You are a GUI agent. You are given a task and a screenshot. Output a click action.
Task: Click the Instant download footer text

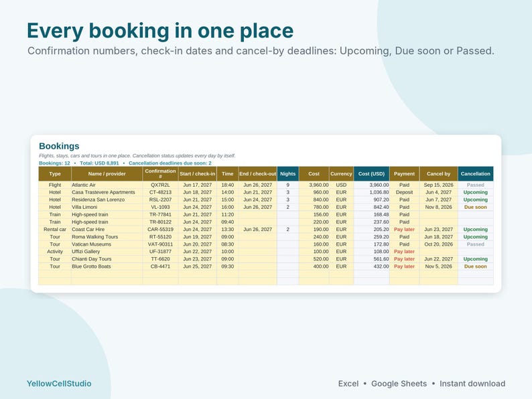472,384
